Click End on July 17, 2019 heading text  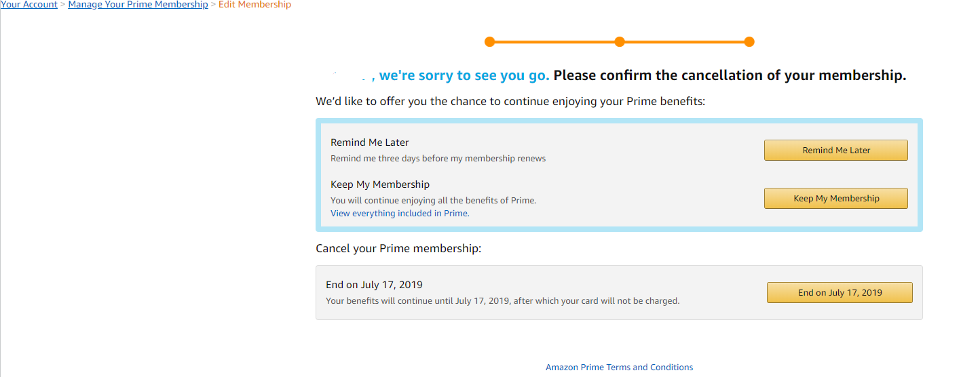[374, 285]
